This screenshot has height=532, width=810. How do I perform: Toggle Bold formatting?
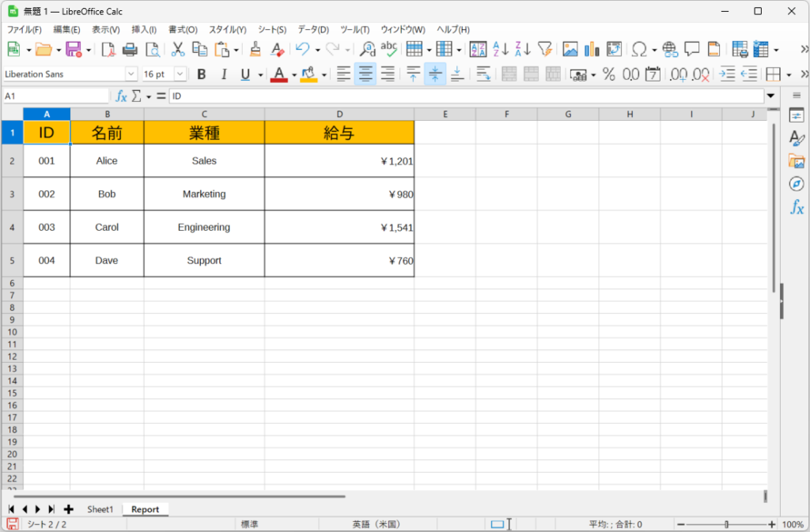(x=201, y=74)
